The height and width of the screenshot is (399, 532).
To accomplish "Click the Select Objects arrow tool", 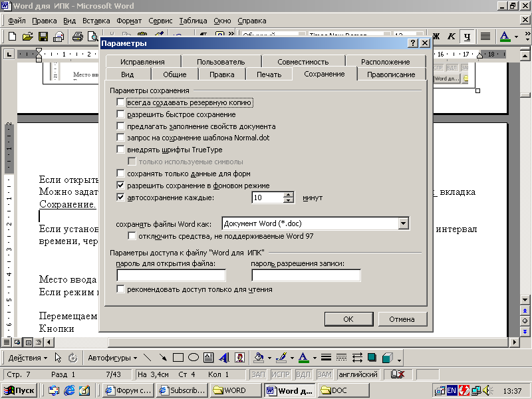I will click(x=58, y=358).
